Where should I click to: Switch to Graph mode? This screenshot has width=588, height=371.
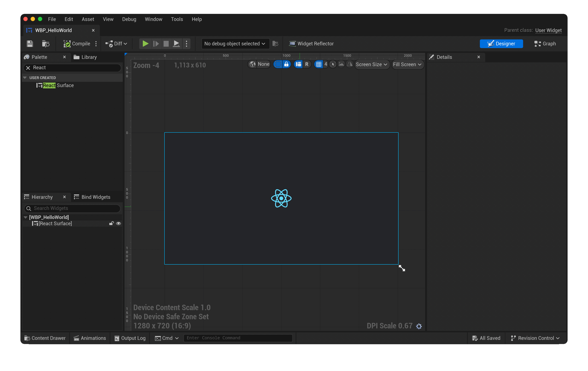tap(545, 44)
